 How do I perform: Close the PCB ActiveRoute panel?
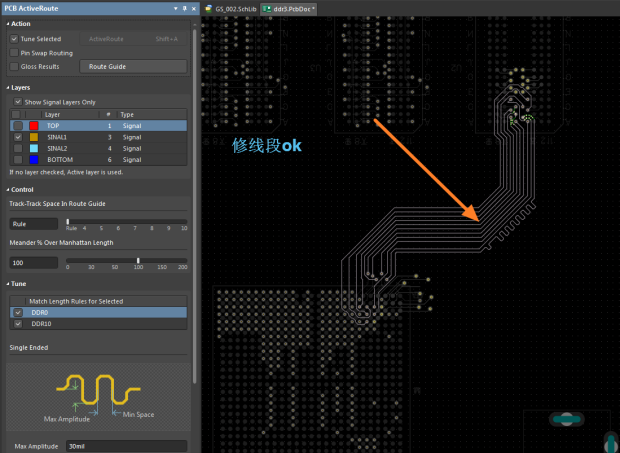[194, 8]
